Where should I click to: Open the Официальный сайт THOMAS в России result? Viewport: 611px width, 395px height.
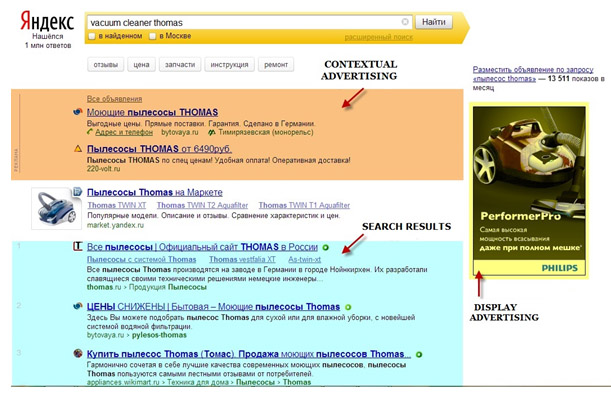pos(202,247)
